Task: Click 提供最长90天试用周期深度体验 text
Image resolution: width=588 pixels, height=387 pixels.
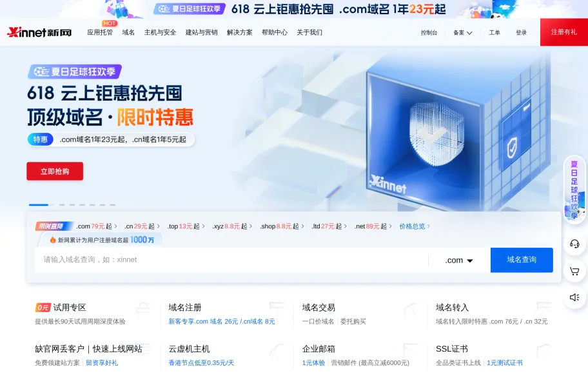Action: (x=80, y=321)
